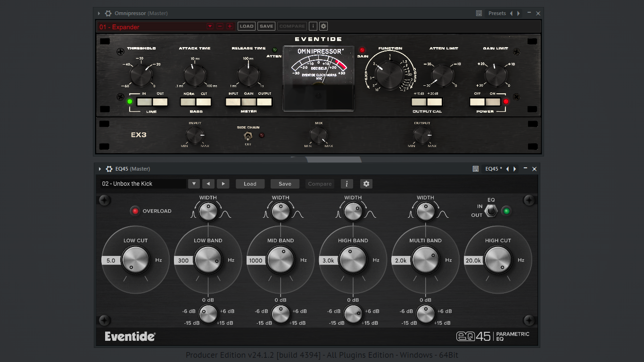The width and height of the screenshot is (644, 362).
Task: Click the EQ45 Load button
Action: [x=250, y=184]
